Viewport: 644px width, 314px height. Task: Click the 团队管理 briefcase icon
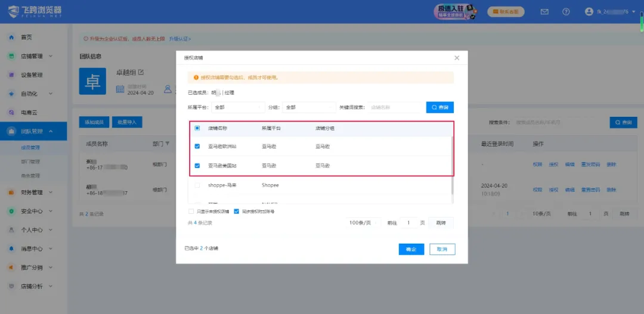[x=11, y=131]
